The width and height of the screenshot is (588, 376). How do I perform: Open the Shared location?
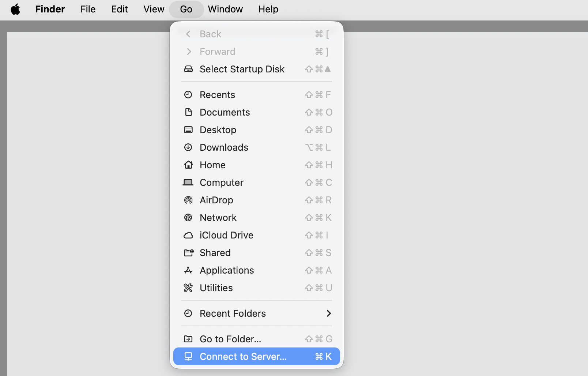click(x=257, y=253)
